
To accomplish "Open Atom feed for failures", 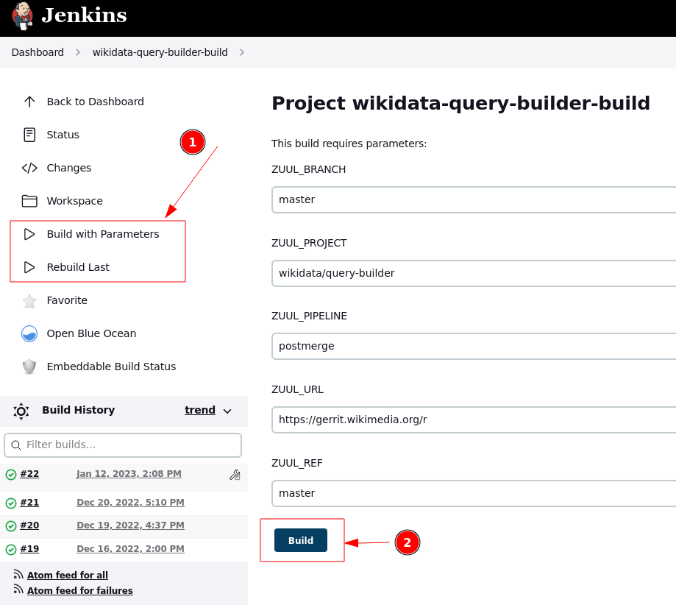I will [x=79, y=591].
